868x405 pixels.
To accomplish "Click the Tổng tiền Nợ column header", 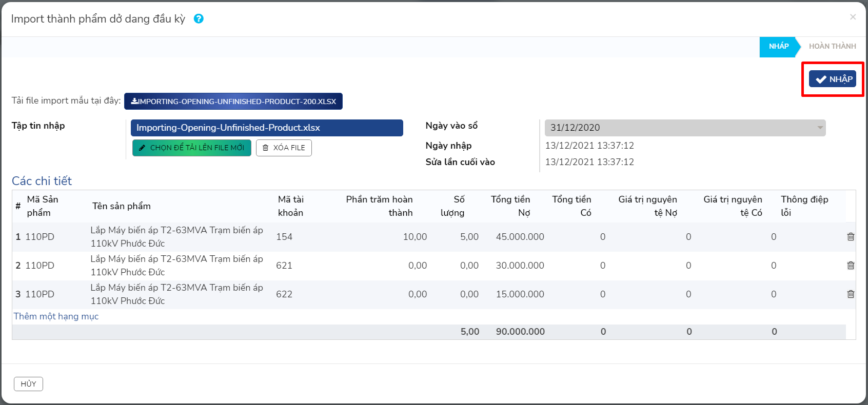I will click(x=510, y=206).
